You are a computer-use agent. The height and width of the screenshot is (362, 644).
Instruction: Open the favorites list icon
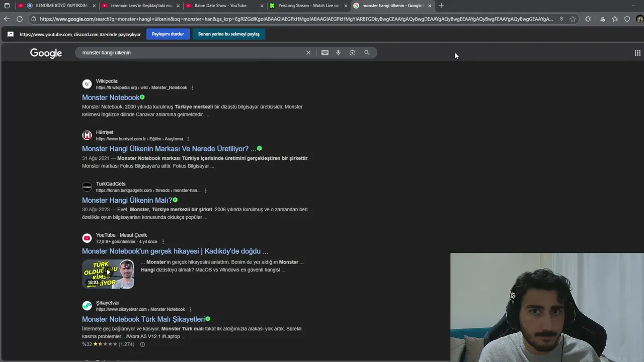pyautogui.click(x=615, y=19)
